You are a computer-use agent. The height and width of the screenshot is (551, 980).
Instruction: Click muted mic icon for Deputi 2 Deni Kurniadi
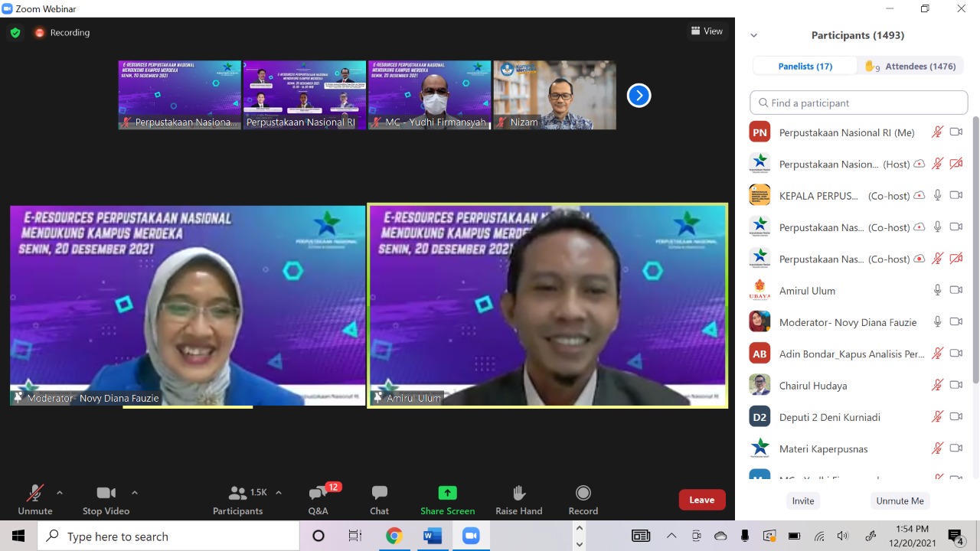pos(937,416)
